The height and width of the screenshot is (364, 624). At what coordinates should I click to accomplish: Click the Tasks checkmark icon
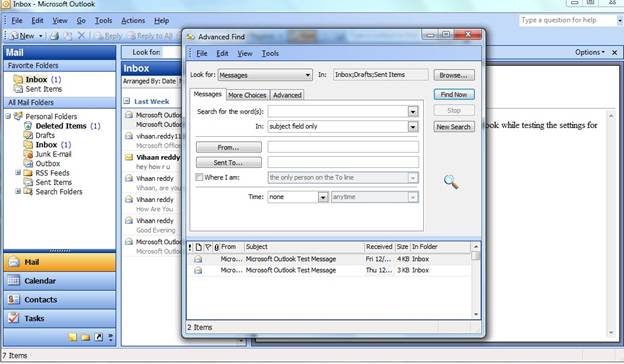point(14,318)
